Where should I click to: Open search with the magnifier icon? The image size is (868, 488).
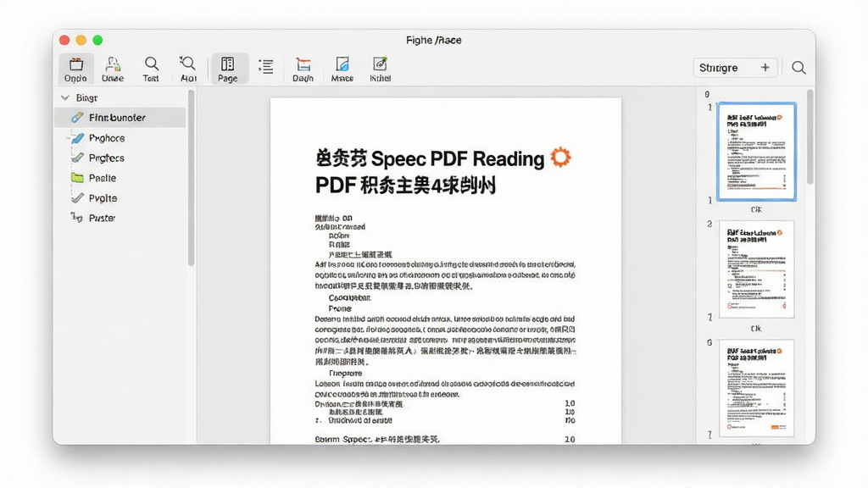pyautogui.click(x=798, y=68)
